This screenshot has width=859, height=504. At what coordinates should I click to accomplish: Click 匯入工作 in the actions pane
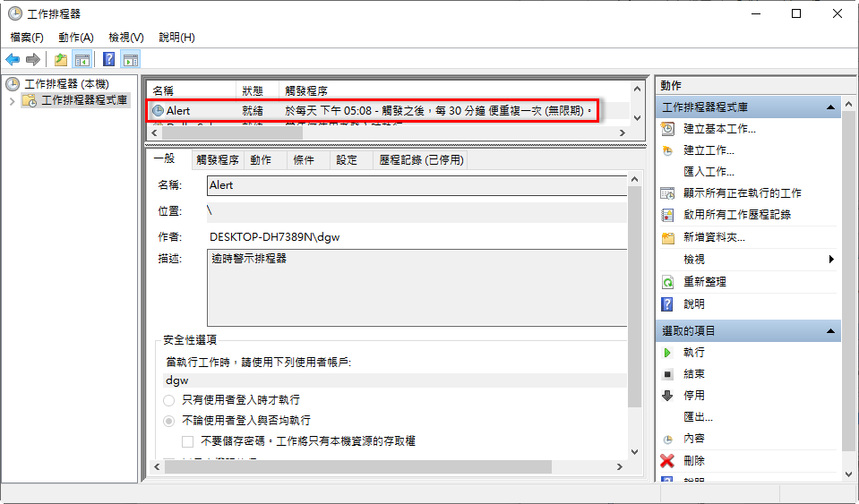pyautogui.click(x=709, y=172)
